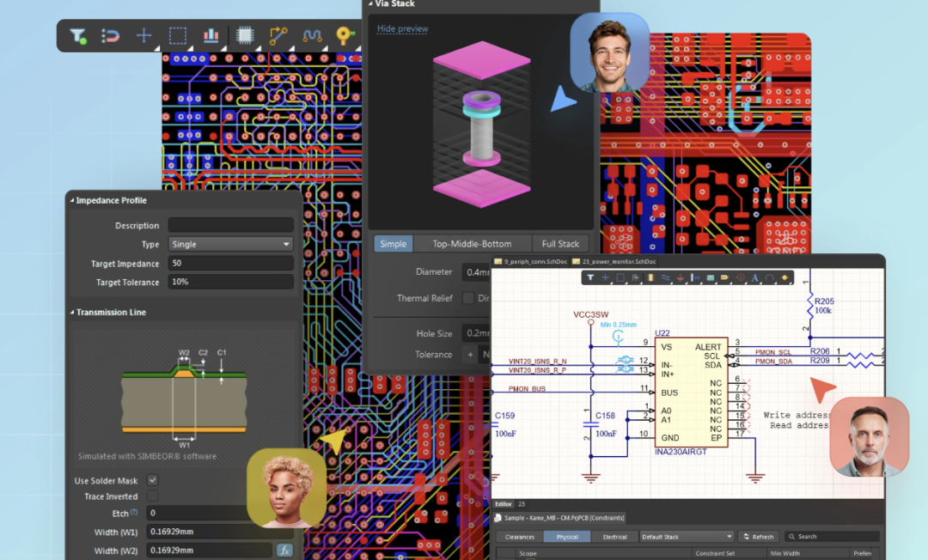
Task: Open the align objects tool
Action: click(x=211, y=36)
